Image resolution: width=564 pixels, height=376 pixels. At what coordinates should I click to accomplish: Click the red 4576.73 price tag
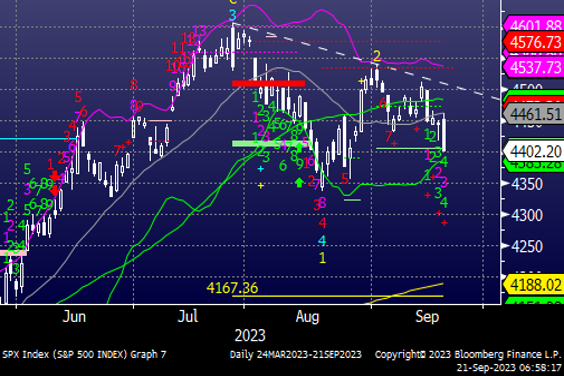tap(533, 42)
